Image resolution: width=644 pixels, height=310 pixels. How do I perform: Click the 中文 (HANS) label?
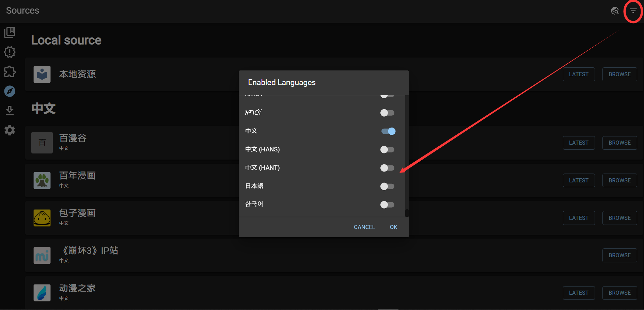263,149
